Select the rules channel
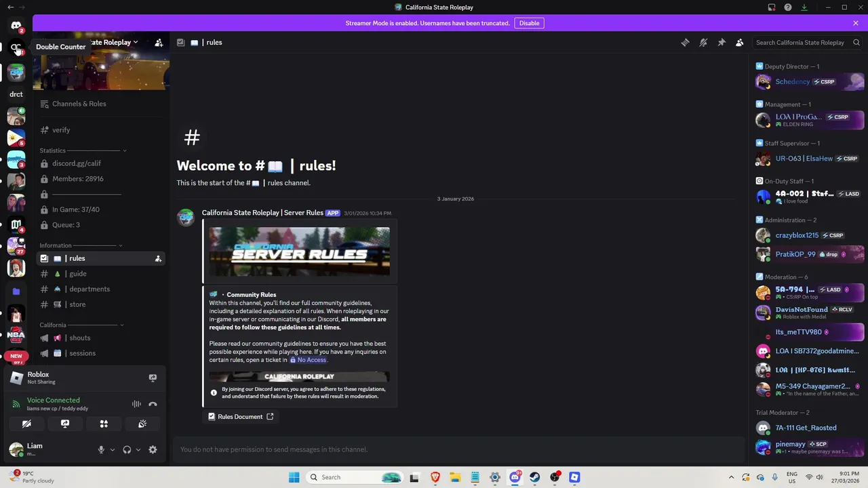 click(x=100, y=258)
